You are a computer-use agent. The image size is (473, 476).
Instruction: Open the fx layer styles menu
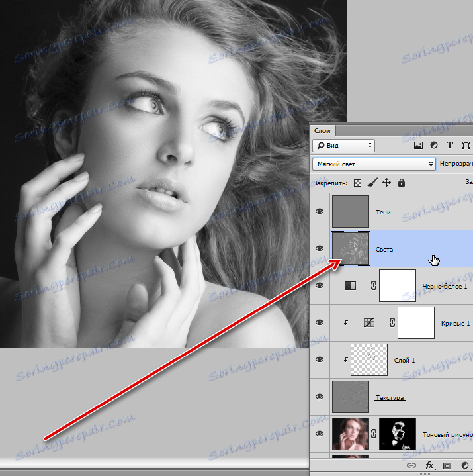pyautogui.click(x=430, y=465)
